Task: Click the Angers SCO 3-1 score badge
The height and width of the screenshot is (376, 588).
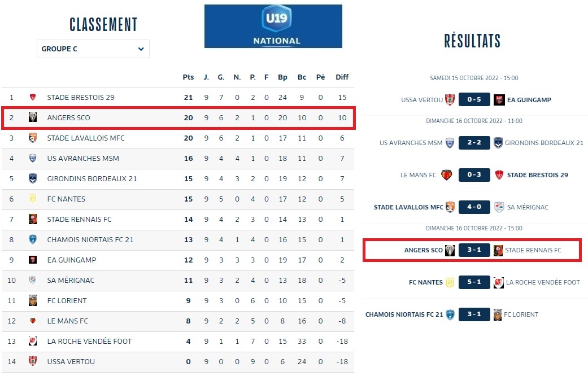Action: [474, 250]
